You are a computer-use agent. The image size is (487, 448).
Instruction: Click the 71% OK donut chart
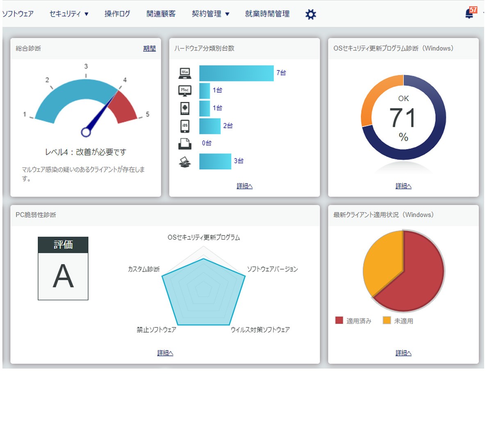click(x=403, y=118)
